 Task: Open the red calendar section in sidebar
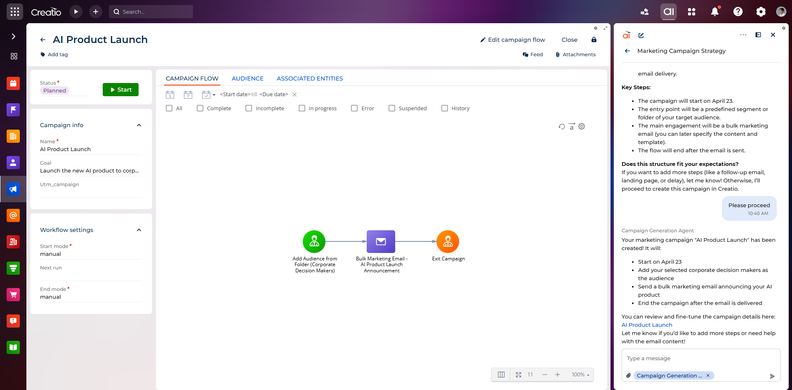tap(13, 83)
